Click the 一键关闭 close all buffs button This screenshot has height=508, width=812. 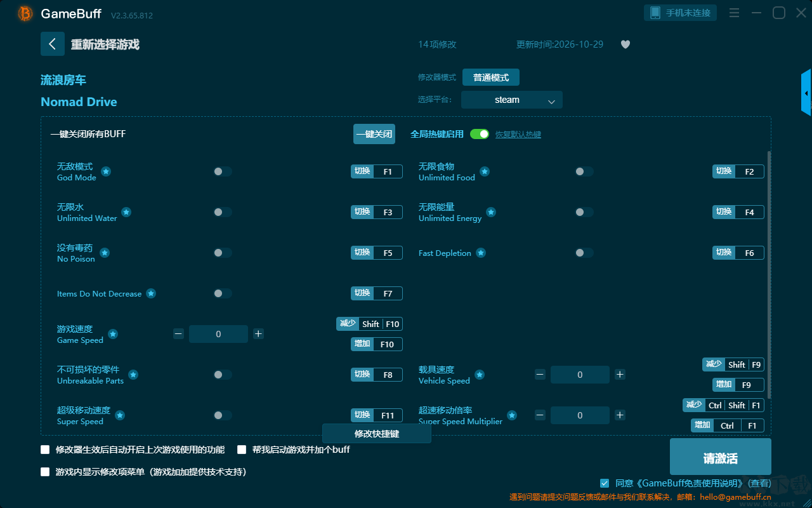374,134
